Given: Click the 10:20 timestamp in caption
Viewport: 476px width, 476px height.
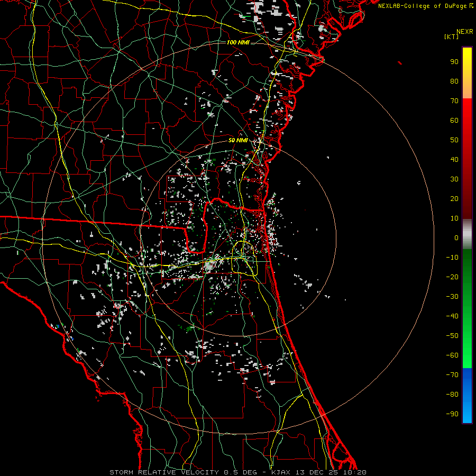Looking at the screenshot, I should [x=354, y=472].
